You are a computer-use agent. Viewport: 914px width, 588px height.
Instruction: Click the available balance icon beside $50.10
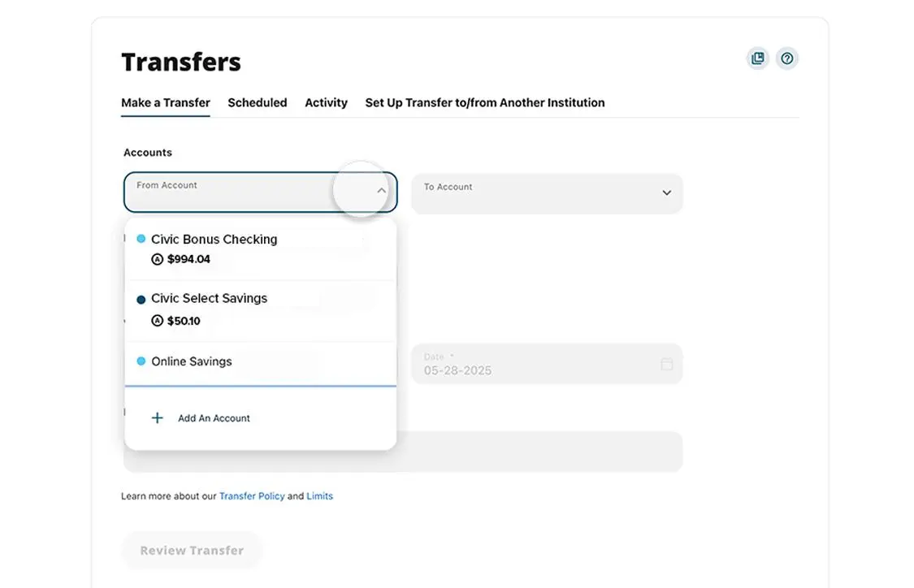(x=157, y=321)
